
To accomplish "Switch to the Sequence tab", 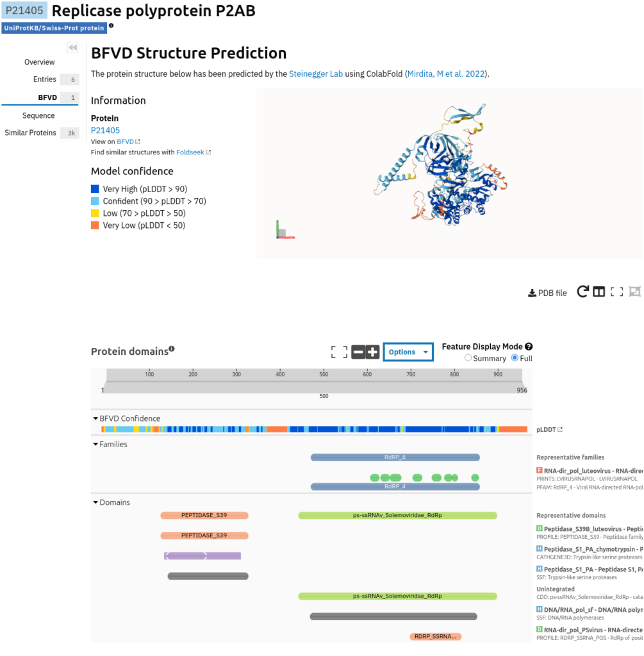I will 38,115.
